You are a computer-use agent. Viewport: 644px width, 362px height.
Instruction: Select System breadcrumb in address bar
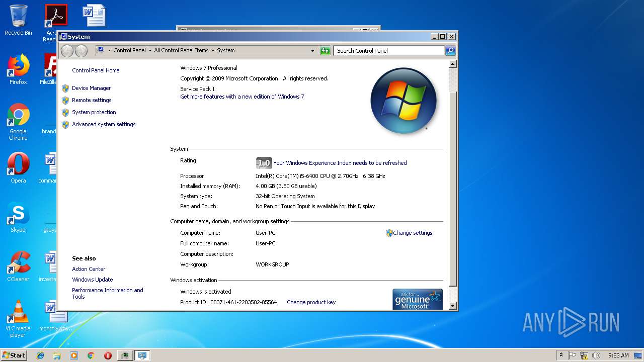pos(226,50)
